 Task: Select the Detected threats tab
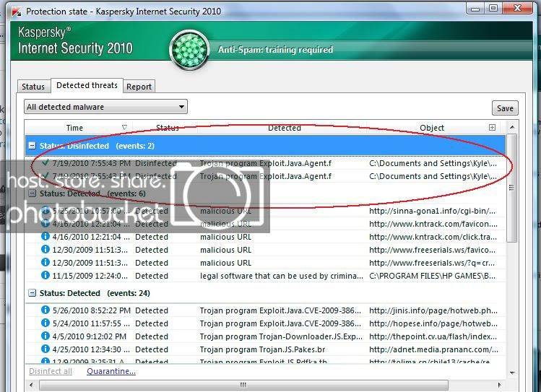tap(87, 85)
